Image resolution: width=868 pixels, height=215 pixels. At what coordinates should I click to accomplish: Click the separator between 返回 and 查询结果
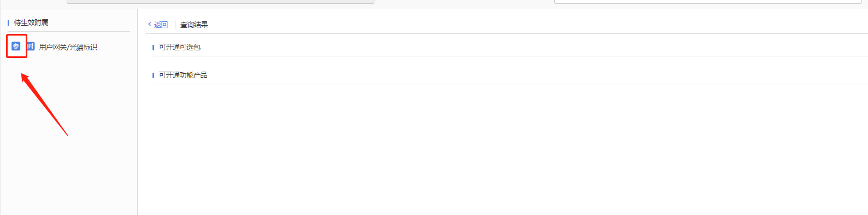(x=175, y=25)
